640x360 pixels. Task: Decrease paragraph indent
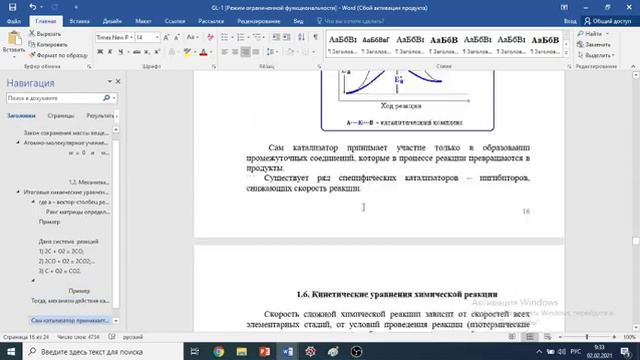276,38
